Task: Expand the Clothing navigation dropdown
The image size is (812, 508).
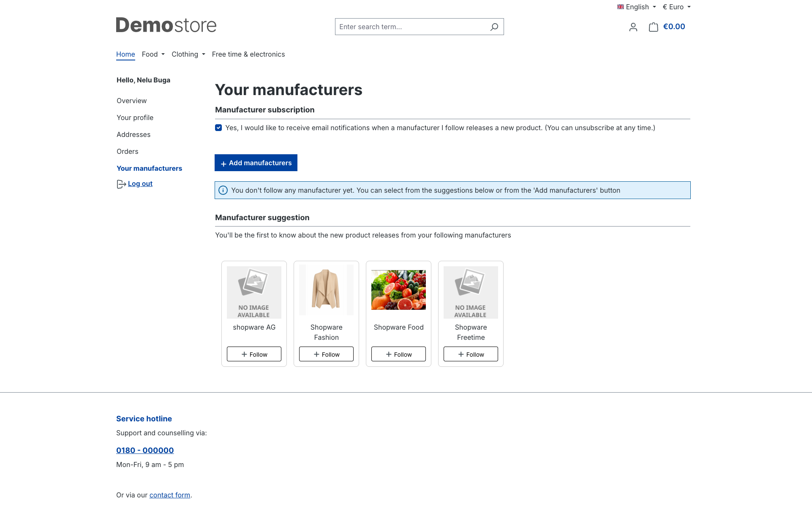Action: (x=188, y=54)
